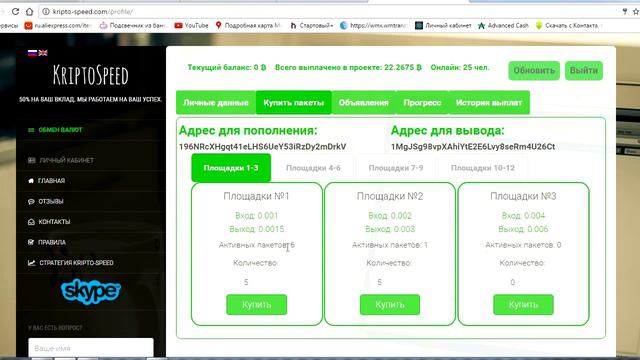Screen dimensions: 640x360
Task: Click the quantity field in Площадки №3
Action: pos(523,282)
